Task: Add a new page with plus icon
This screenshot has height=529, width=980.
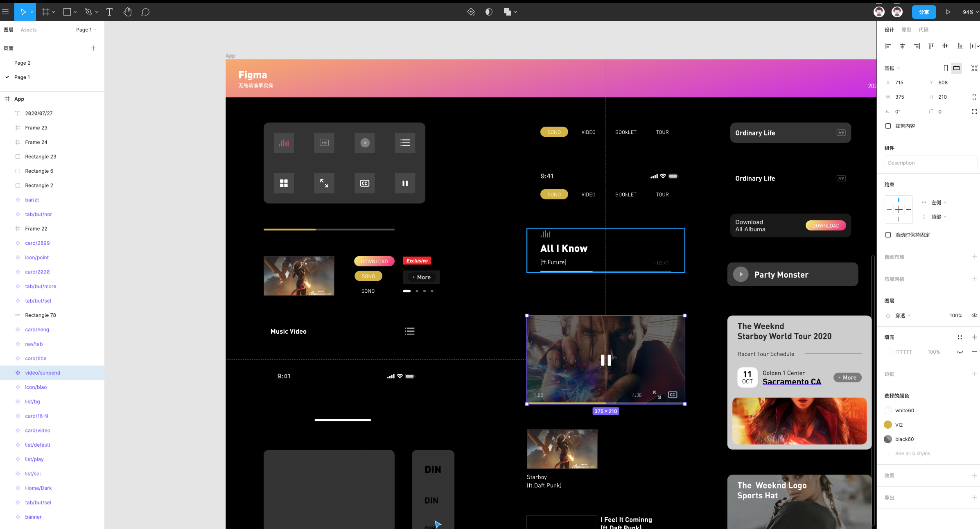Action: tap(93, 48)
